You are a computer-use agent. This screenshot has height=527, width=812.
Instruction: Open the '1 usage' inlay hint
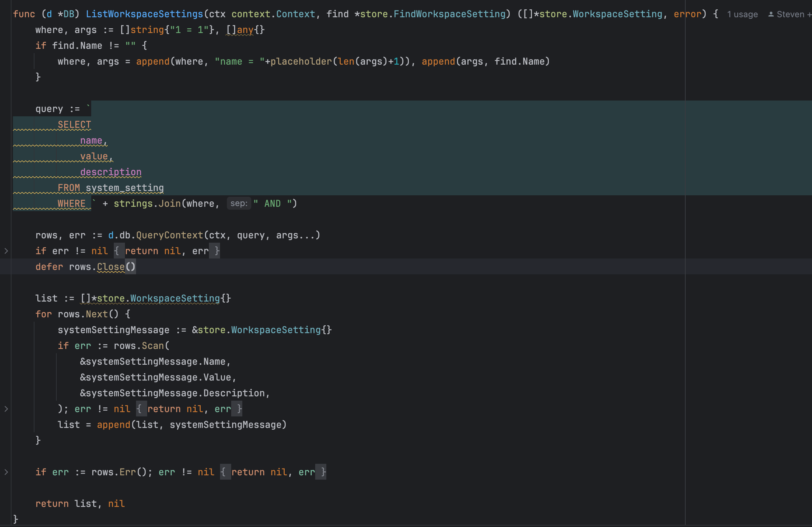[x=742, y=14]
